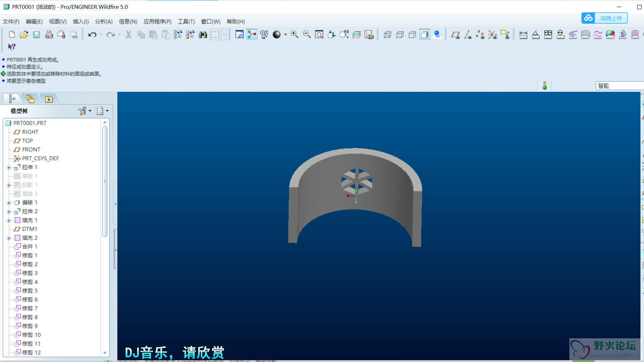Viewport: 644px width, 362px height.
Task: Open the model tree show dropdown arrow
Action: pos(107,111)
